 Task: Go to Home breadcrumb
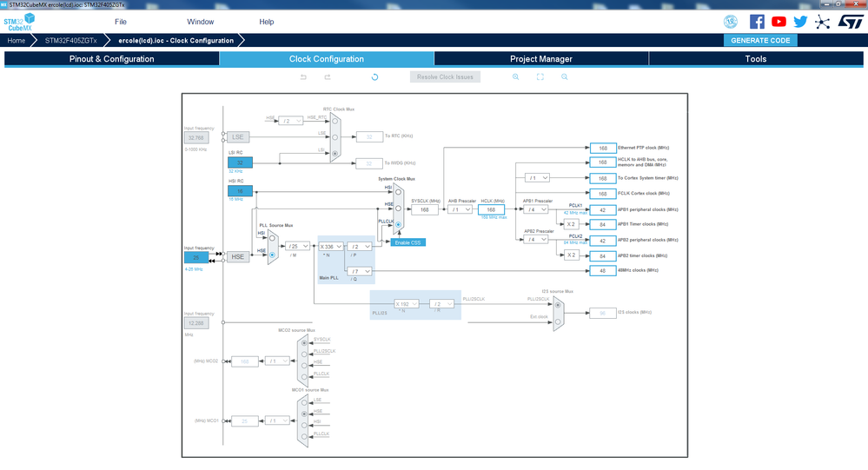16,41
